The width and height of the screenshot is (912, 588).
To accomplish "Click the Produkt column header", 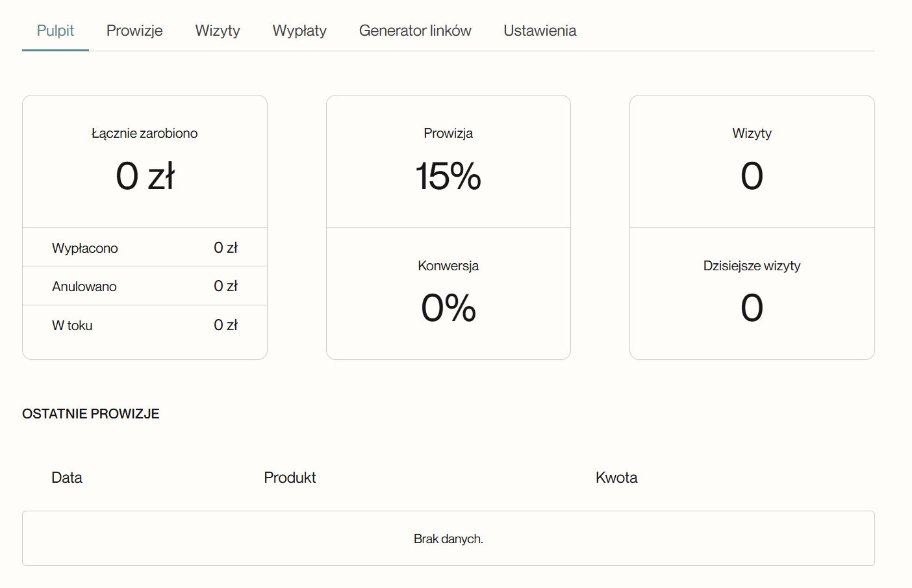I will (290, 478).
